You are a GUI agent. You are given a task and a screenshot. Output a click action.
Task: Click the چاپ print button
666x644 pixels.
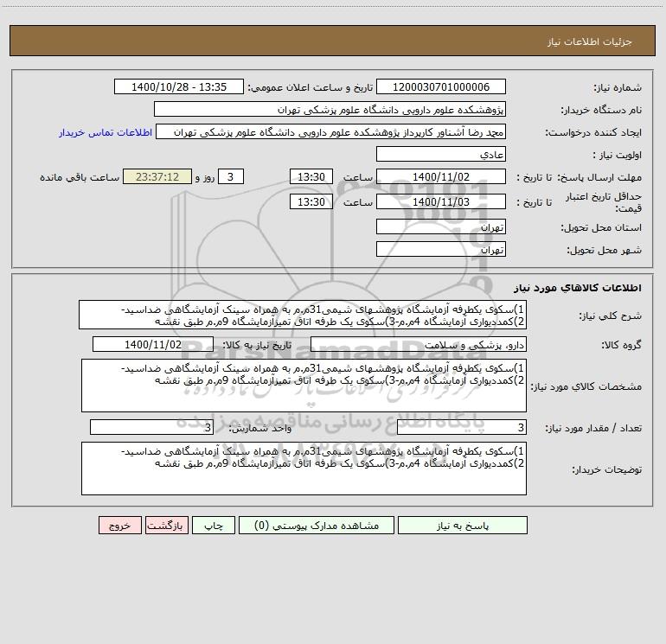click(x=214, y=525)
